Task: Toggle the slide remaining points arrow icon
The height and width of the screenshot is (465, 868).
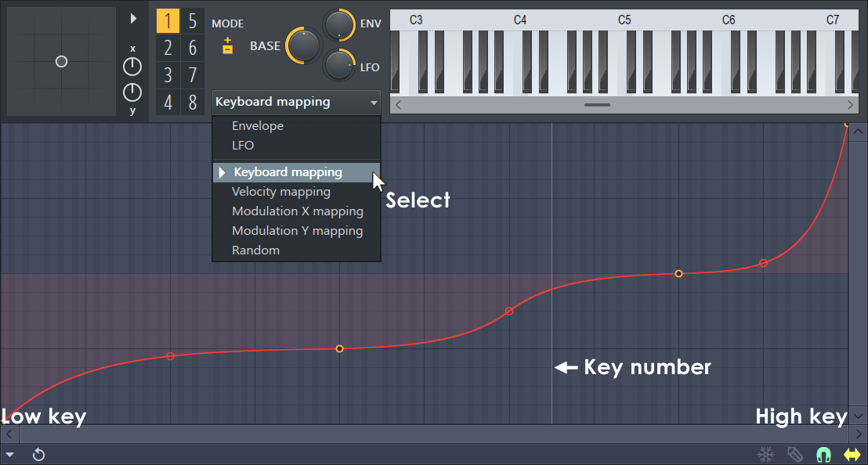Action: 852,455
